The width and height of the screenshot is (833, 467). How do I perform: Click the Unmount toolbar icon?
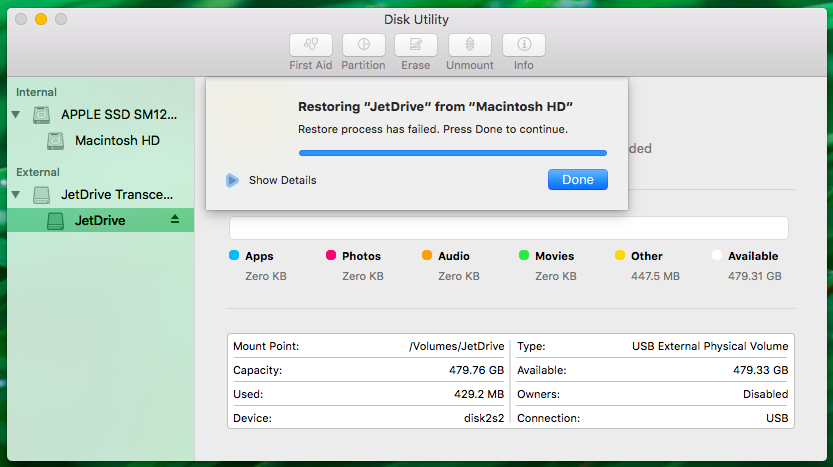tap(470, 45)
